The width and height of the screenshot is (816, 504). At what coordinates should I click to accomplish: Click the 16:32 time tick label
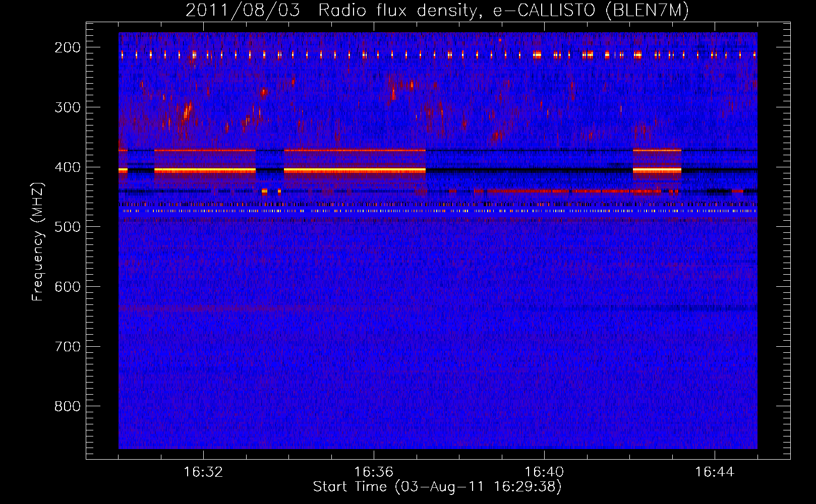click(203, 472)
